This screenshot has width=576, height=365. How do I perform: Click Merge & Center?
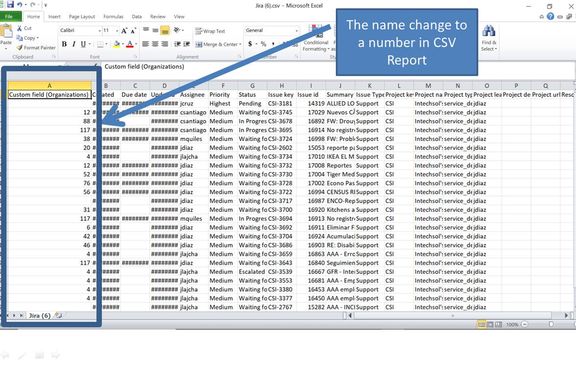218,44
